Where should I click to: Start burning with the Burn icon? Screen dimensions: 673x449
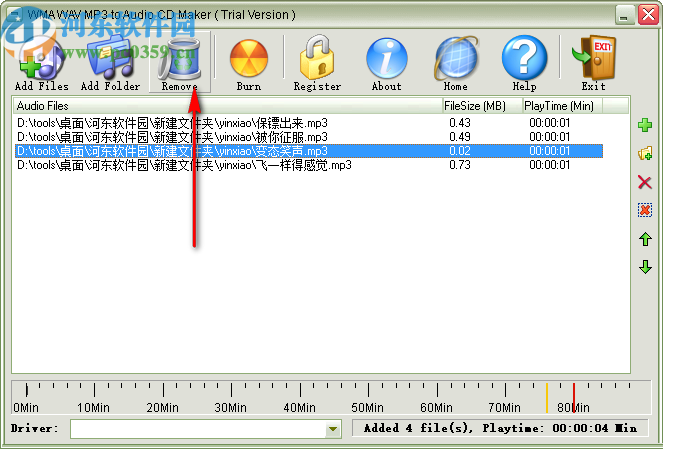pos(249,64)
